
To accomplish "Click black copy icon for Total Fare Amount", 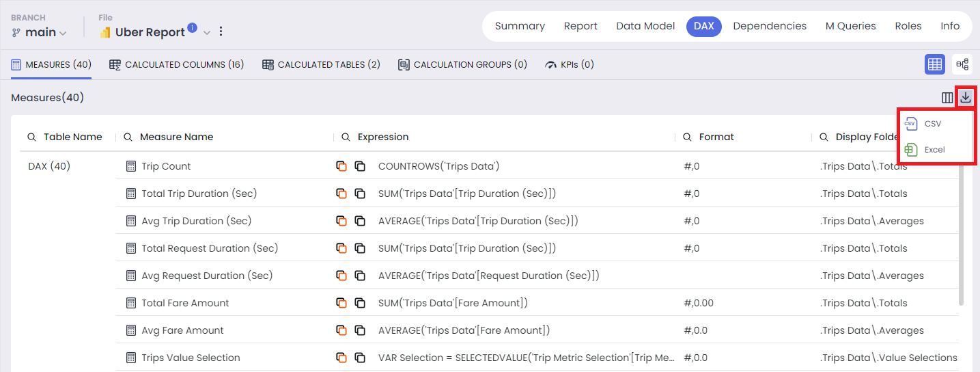I will pos(360,303).
